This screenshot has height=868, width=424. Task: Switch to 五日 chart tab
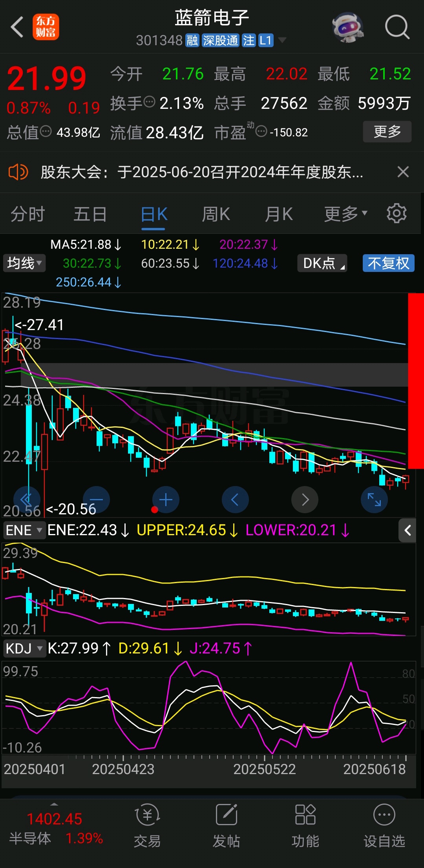tap(90, 215)
